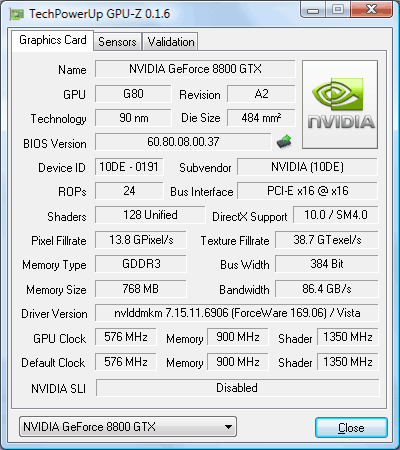Click the Bus Width field 384 Bit
This screenshot has height=450, width=400.
coord(327,264)
